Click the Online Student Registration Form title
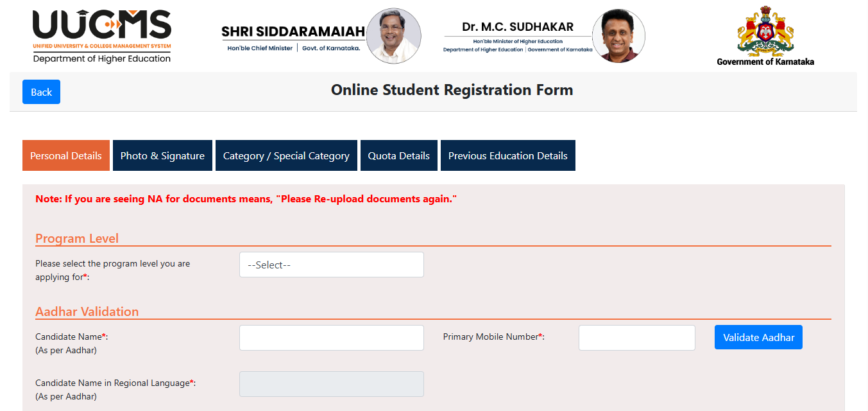The width and height of the screenshot is (868, 411). click(x=452, y=90)
